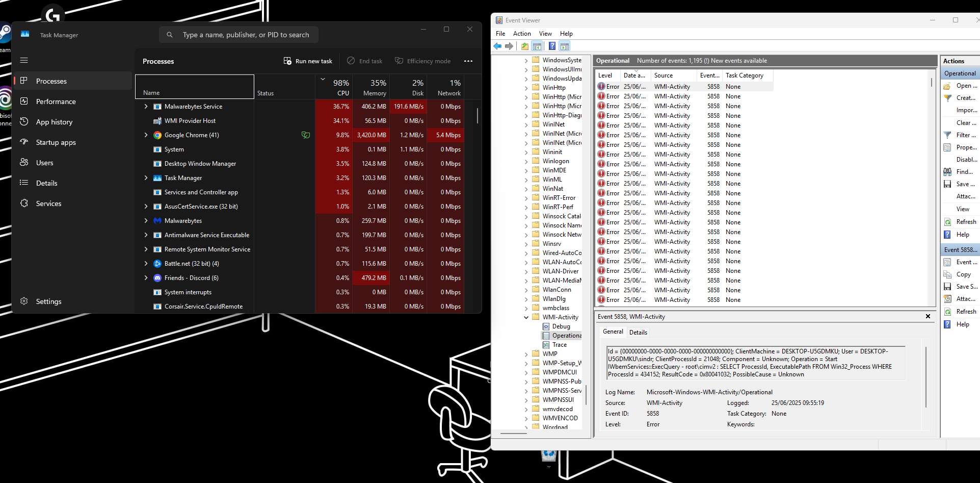Viewport: 980px width, 483px height.
Task: Click the Task Manager search field
Action: point(239,35)
